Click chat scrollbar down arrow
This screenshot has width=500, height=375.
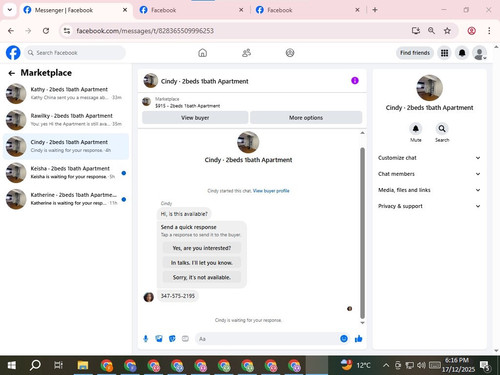(x=362, y=323)
